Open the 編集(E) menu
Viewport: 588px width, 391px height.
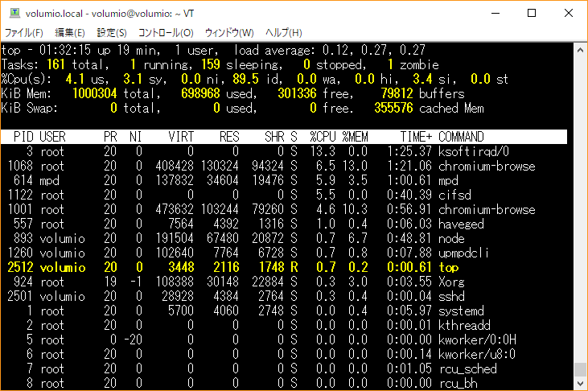click(x=70, y=33)
